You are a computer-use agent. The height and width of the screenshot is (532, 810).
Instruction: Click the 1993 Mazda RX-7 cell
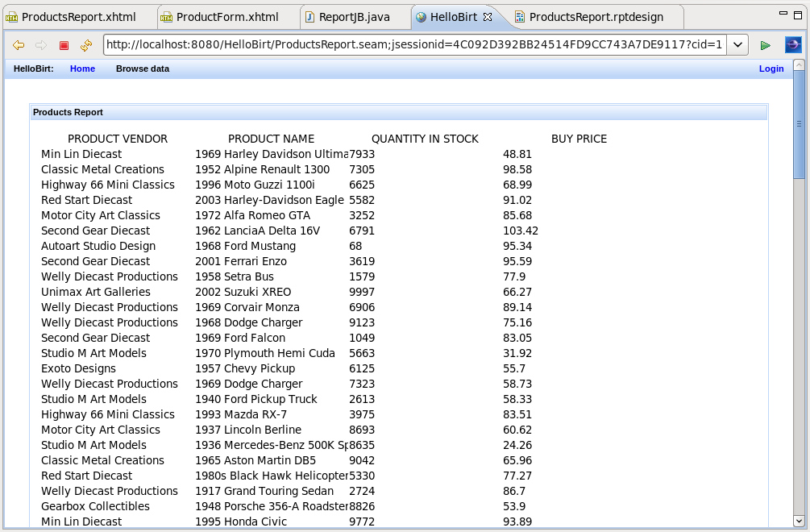tap(241, 415)
